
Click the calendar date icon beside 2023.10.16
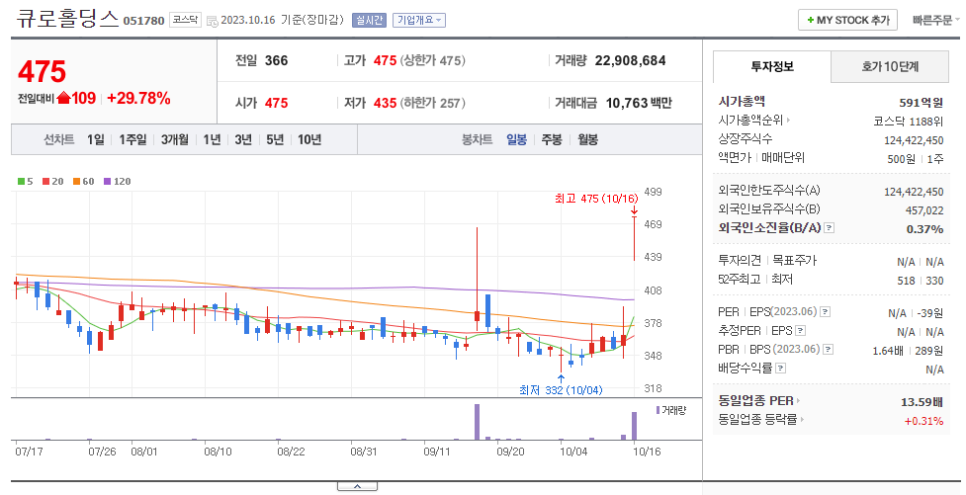[x=212, y=21]
